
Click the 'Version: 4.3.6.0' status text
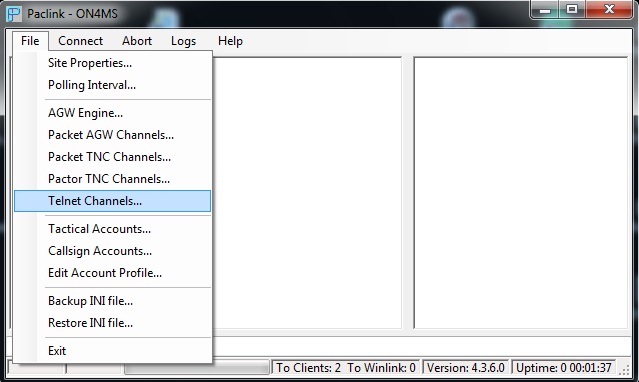(465, 368)
